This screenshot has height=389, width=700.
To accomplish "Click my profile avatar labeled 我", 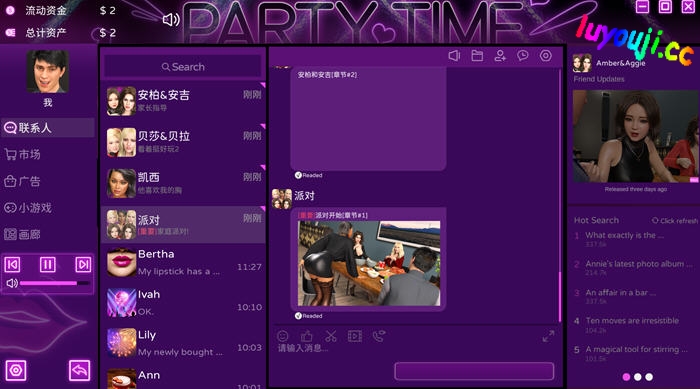I will click(47, 71).
